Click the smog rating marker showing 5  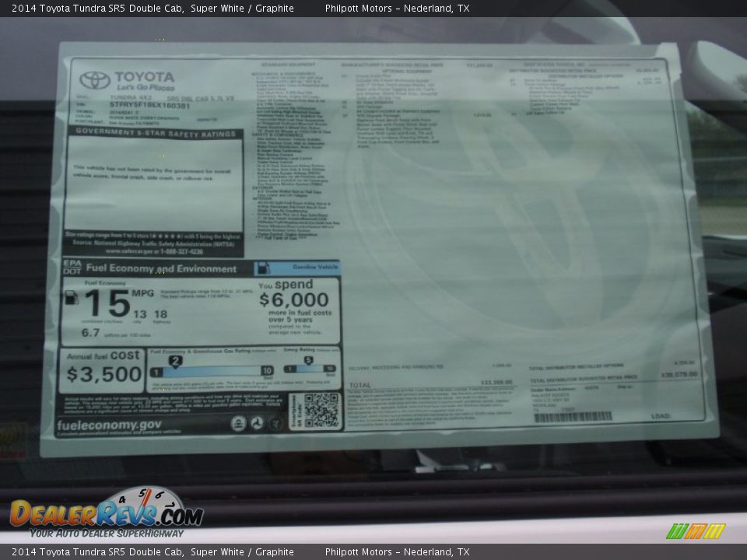click(309, 360)
